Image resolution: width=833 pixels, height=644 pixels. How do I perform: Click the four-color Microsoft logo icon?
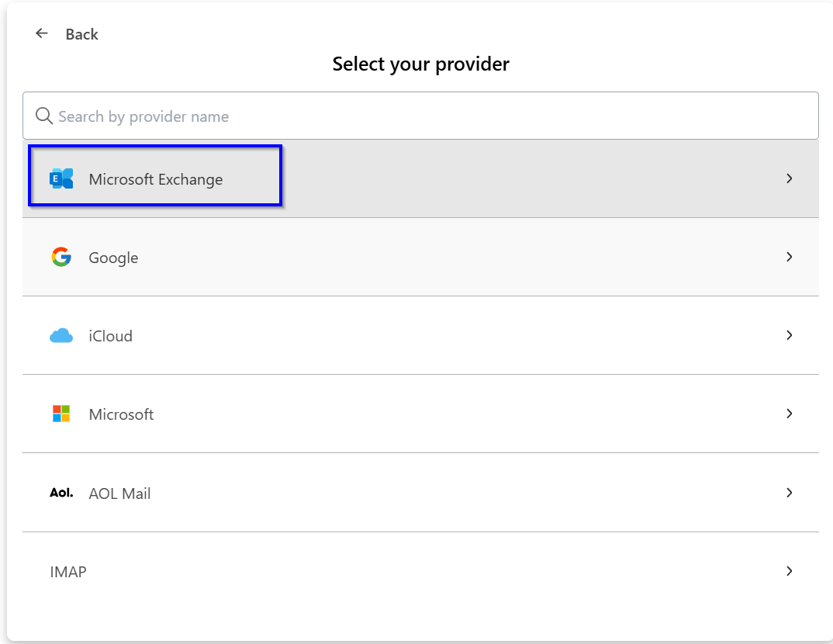[61, 414]
